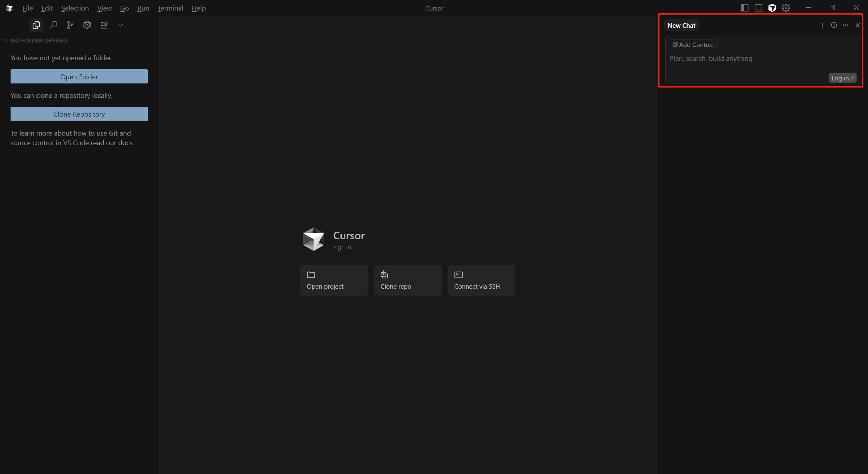Follow the read our docs link
Viewport: 868px width, 474px height.
coord(111,143)
